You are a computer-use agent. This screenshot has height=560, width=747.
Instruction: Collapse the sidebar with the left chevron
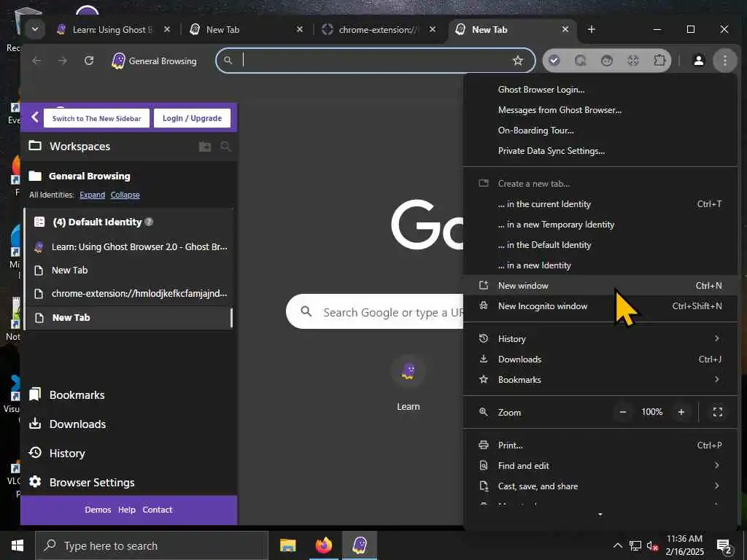tap(35, 117)
